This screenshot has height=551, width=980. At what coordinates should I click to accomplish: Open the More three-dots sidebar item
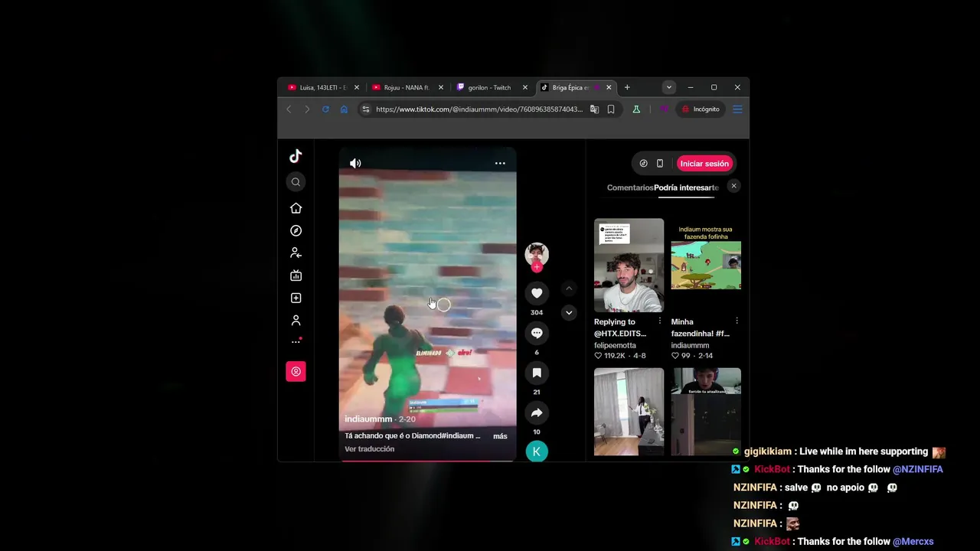pyautogui.click(x=296, y=342)
